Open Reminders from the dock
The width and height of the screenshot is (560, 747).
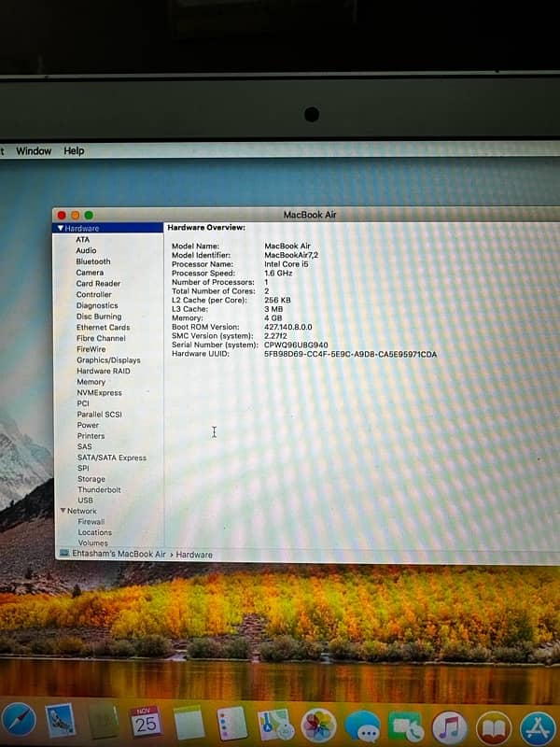coord(231,723)
